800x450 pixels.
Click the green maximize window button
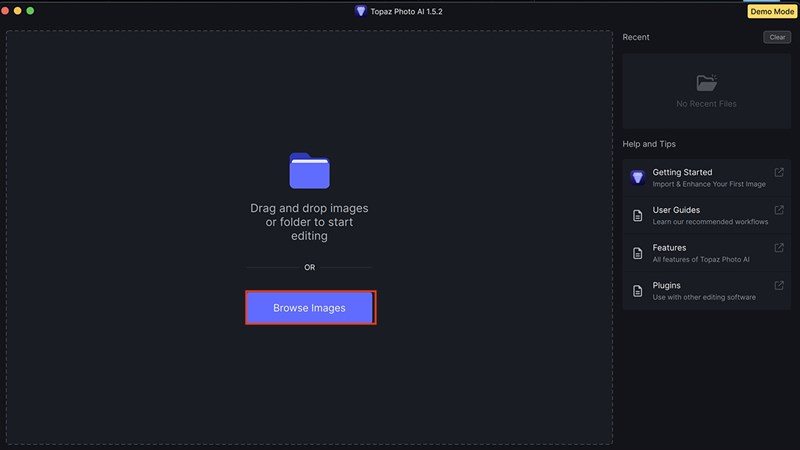click(x=30, y=11)
